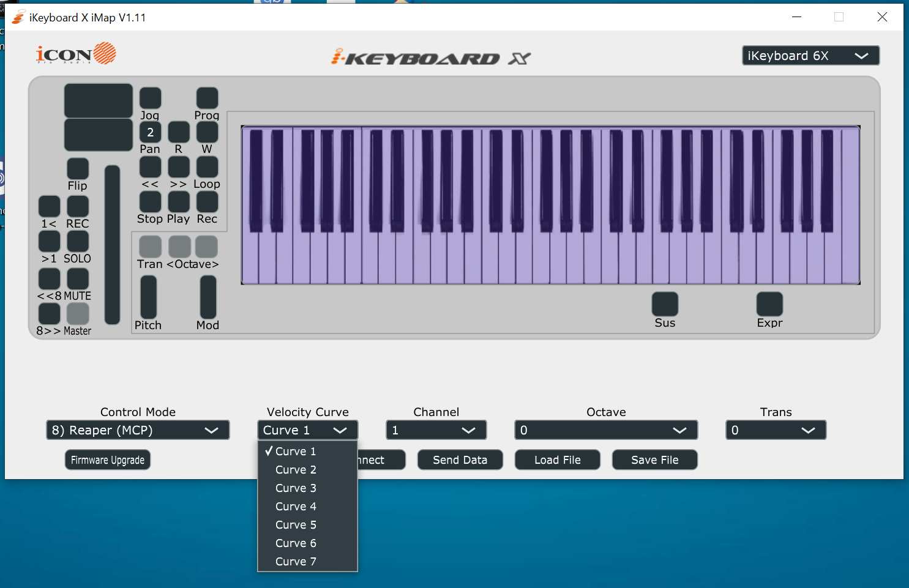Collapse the Velocity Curve dropdown

[308, 430]
